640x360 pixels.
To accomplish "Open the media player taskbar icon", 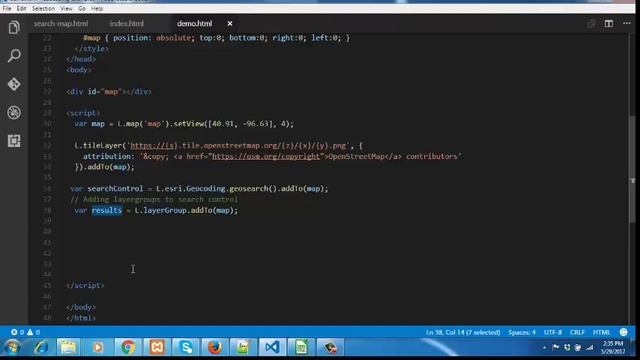I will [98, 347].
